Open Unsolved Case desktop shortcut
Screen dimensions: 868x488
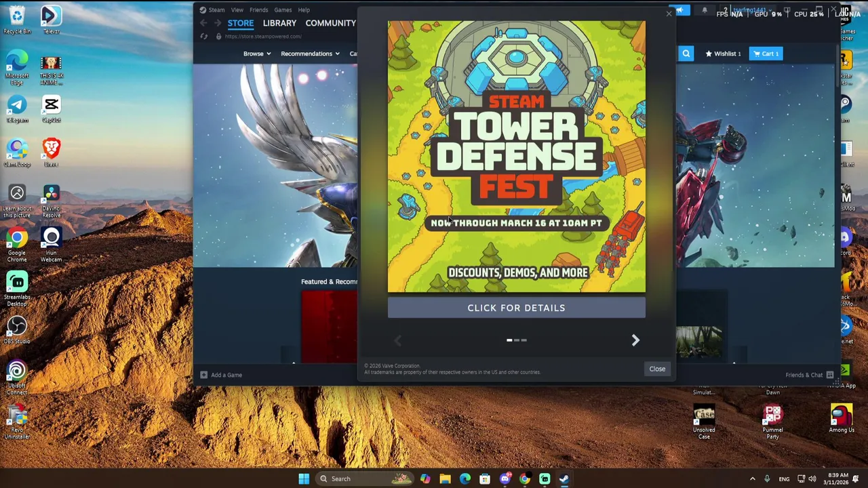tap(704, 423)
